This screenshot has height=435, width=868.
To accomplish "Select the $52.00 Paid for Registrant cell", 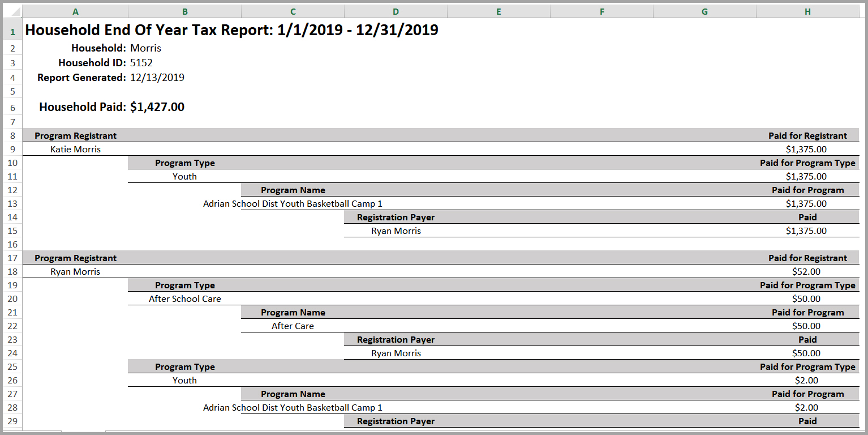I will click(x=806, y=272).
